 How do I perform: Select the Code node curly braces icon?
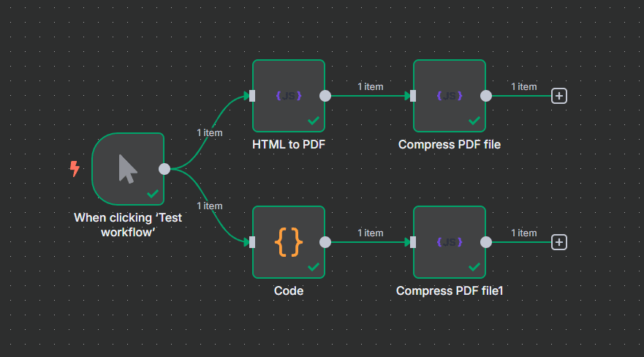tap(288, 242)
